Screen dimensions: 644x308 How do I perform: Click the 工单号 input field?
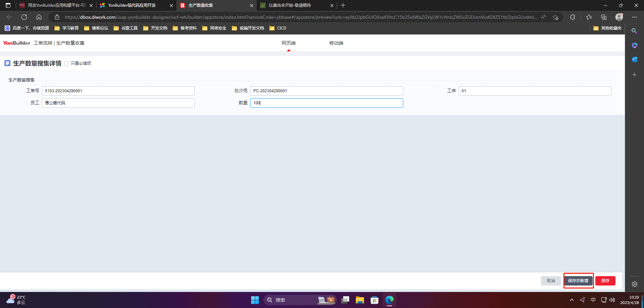(118, 91)
